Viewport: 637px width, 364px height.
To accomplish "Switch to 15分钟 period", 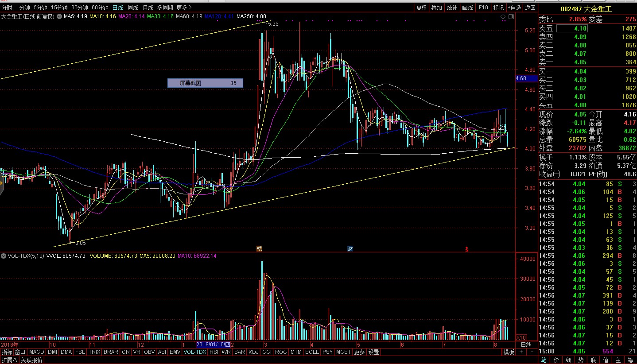I will [59, 8].
